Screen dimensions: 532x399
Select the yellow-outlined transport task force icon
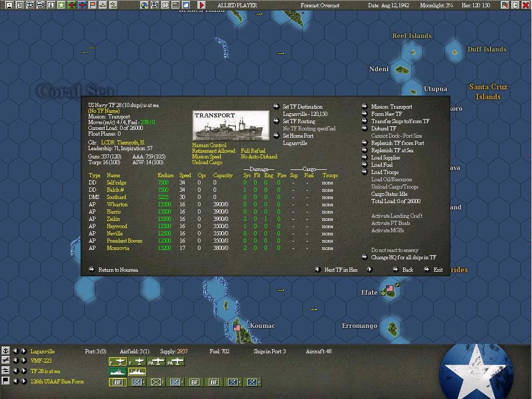click(x=137, y=372)
